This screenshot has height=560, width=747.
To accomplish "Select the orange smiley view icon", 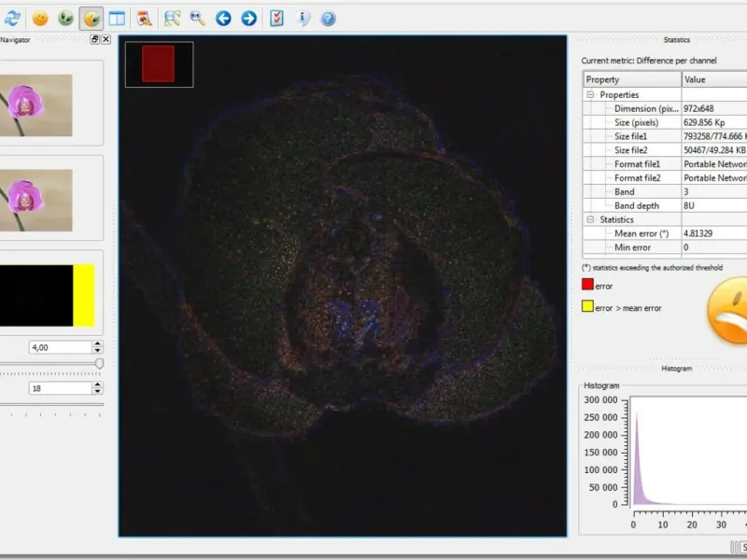I will tap(40, 18).
